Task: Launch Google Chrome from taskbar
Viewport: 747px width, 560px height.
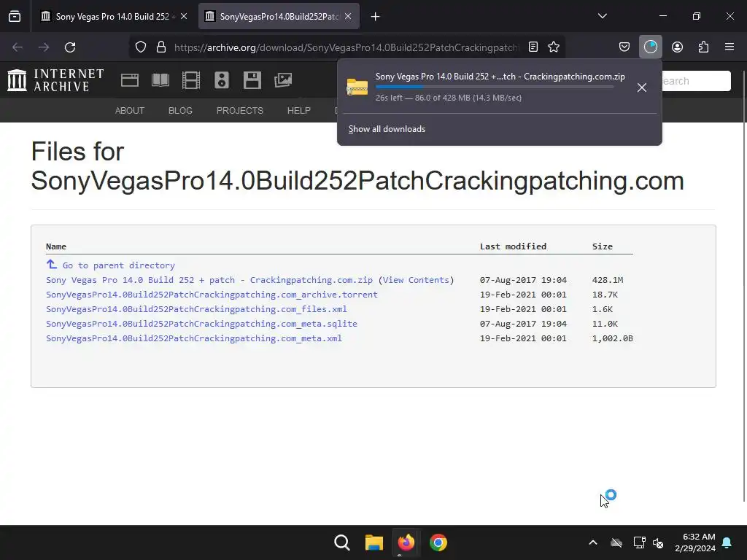Action: click(438, 542)
